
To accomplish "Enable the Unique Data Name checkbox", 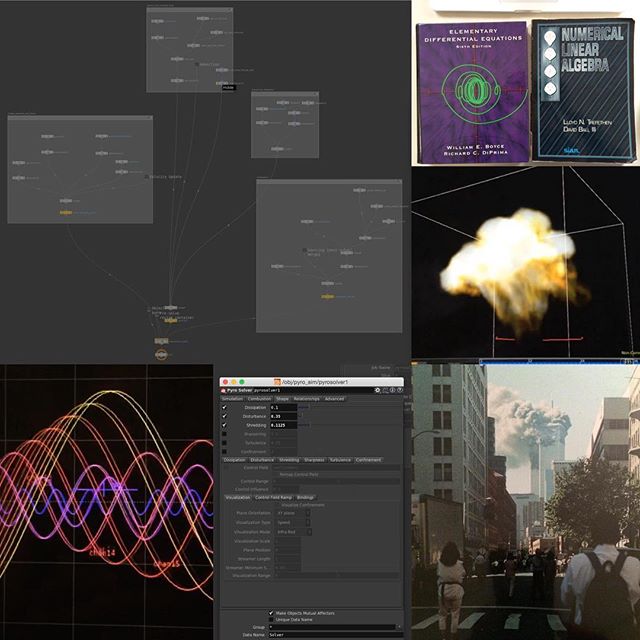I will (x=271, y=619).
